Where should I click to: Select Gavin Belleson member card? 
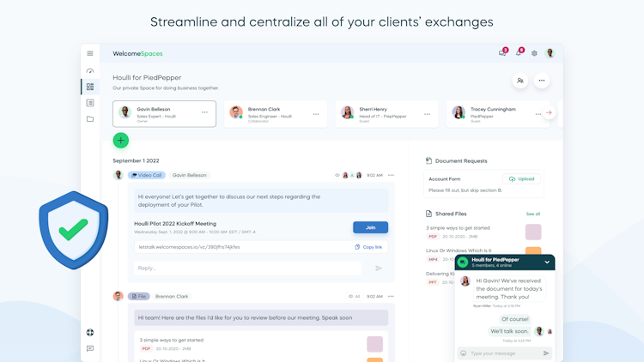click(x=164, y=114)
